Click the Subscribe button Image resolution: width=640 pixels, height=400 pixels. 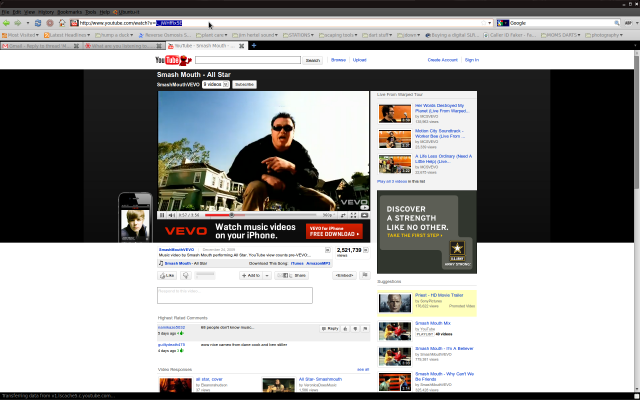244,84
